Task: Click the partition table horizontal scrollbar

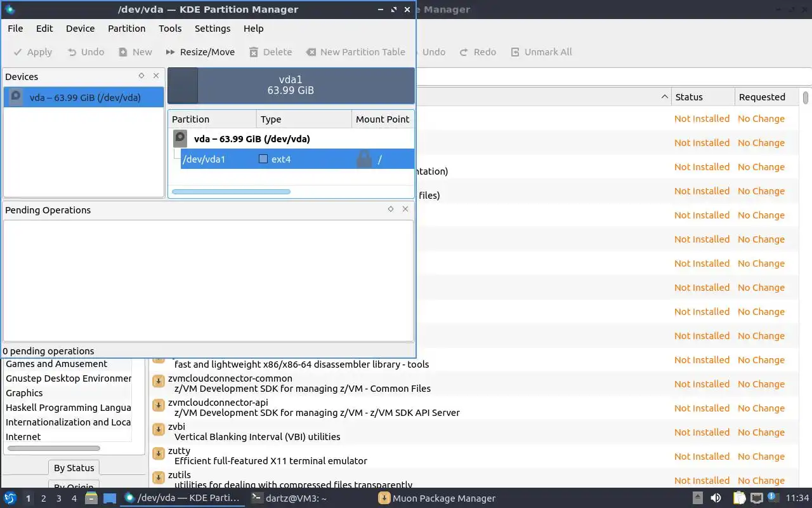Action: point(231,191)
